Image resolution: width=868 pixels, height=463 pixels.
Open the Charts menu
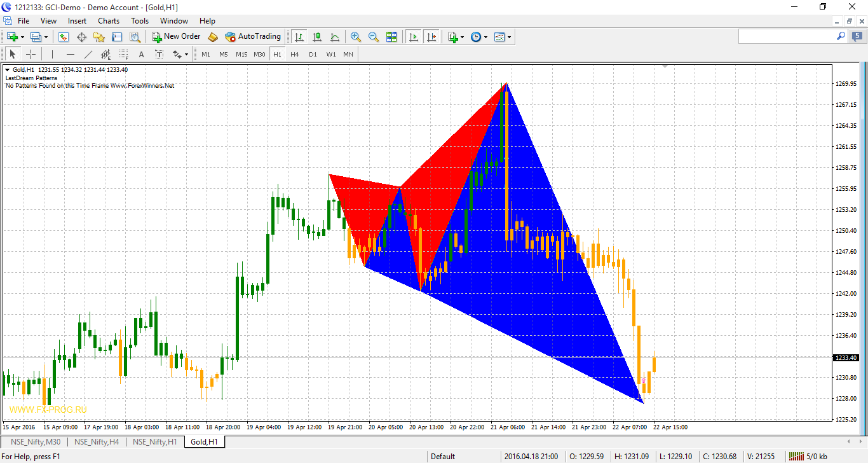pyautogui.click(x=108, y=20)
